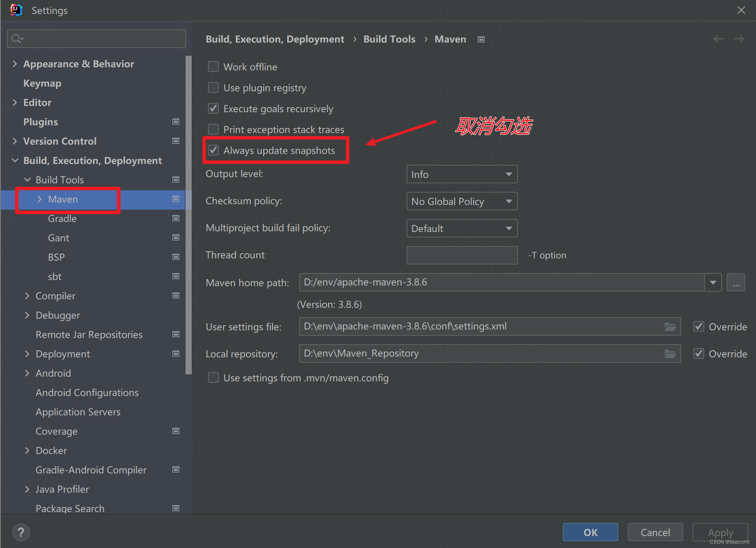The image size is (756, 548).
Task: Click project-level icon on Gradle row
Action: click(176, 218)
